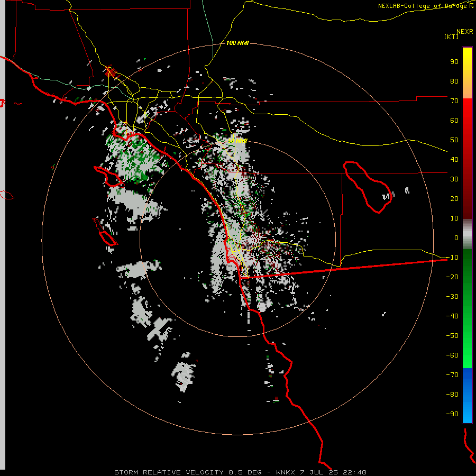Click the 70 value on the velocity scale
This screenshot has width=476, height=476.
coord(454,101)
